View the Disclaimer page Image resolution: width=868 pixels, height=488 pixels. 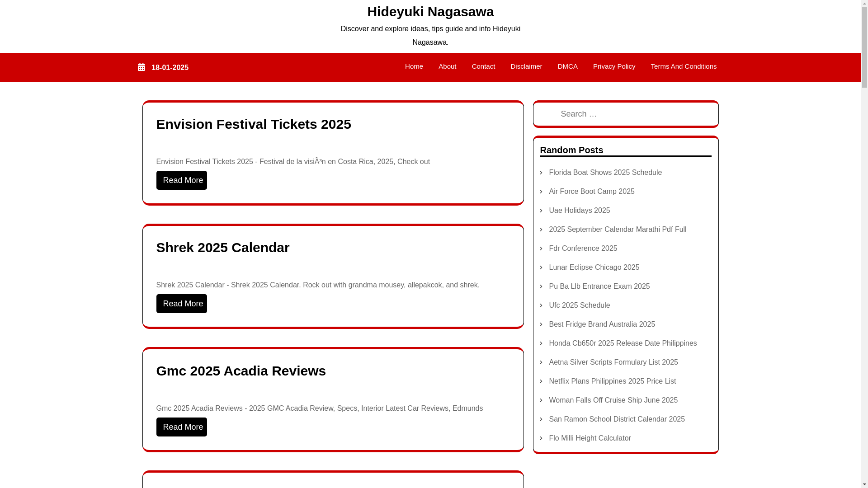click(x=526, y=66)
